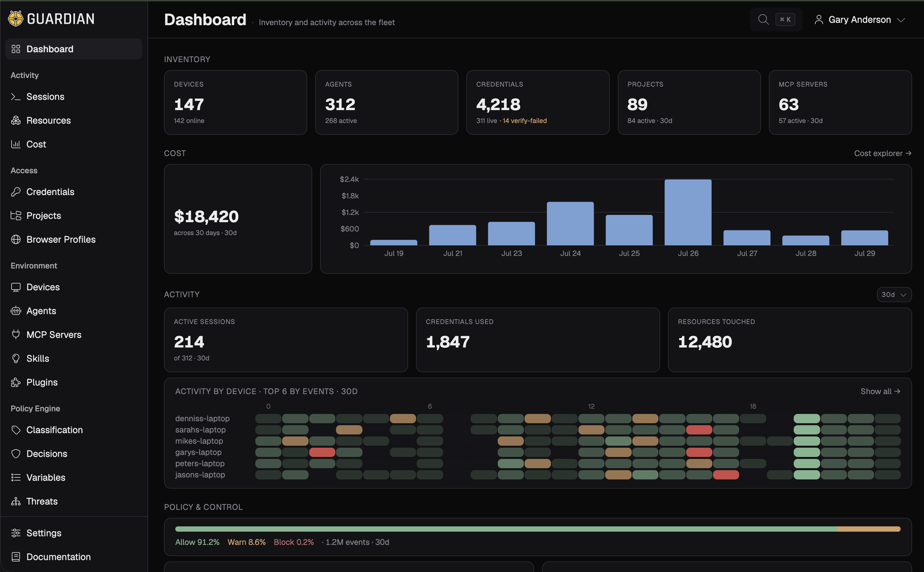The height and width of the screenshot is (572, 924).
Task: Select denniss-laptop row label
Action: tap(203, 419)
